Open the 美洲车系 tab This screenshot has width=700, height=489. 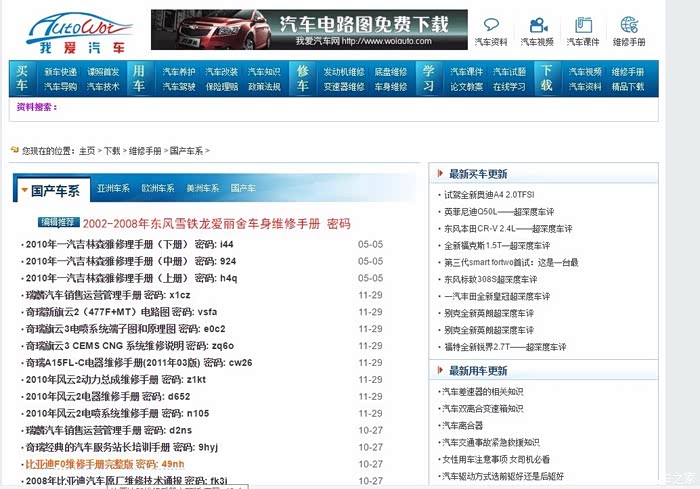202,189
